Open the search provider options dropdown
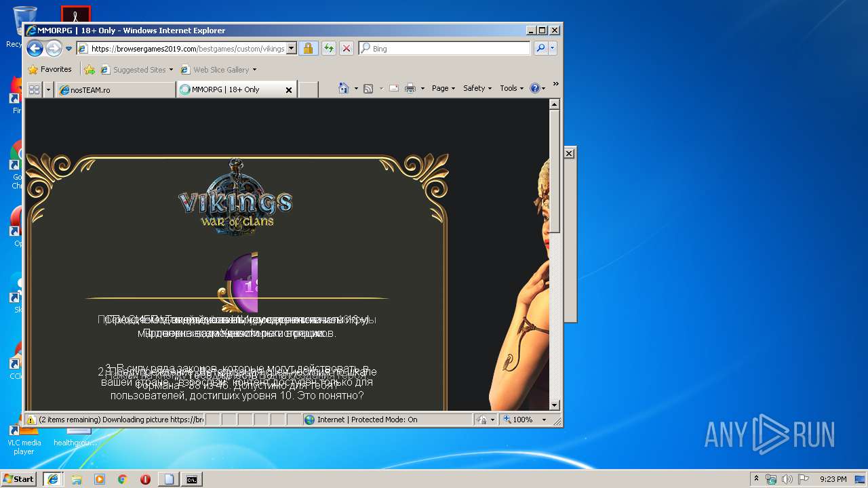The width and height of the screenshot is (868, 488). (553, 49)
